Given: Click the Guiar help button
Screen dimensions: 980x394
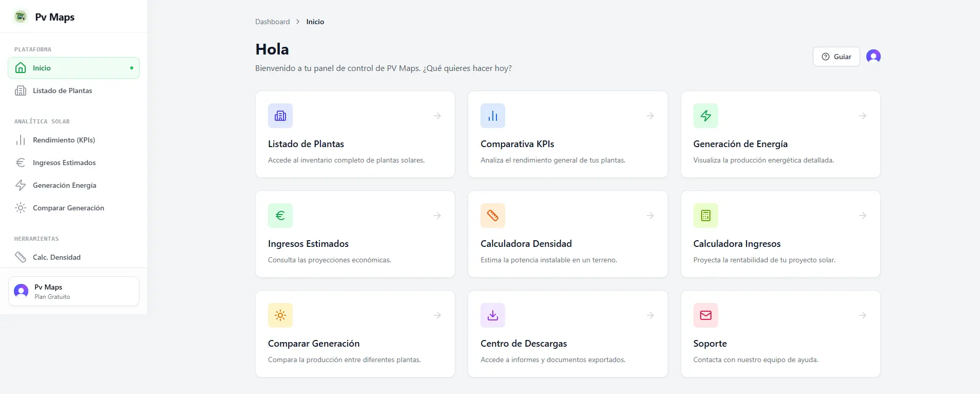Looking at the screenshot, I should [x=836, y=57].
